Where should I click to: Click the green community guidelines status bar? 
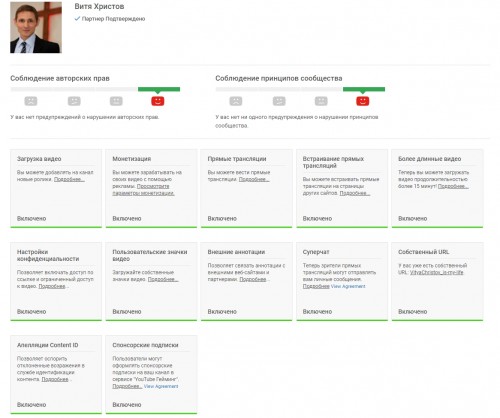click(364, 89)
